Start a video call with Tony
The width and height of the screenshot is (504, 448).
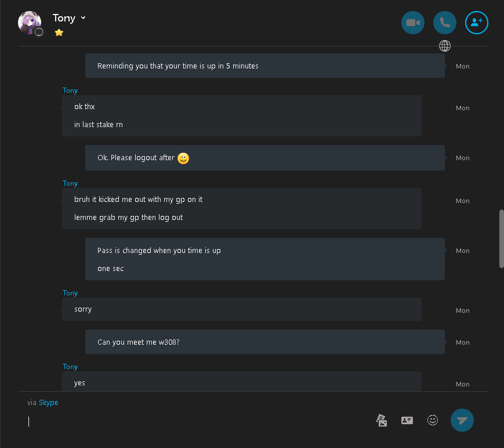coord(413,23)
